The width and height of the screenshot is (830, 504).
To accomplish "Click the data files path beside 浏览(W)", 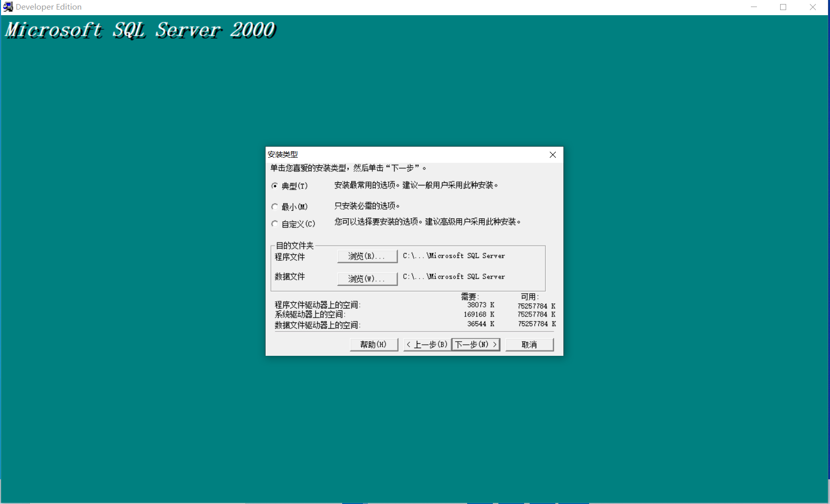I will [x=454, y=277].
